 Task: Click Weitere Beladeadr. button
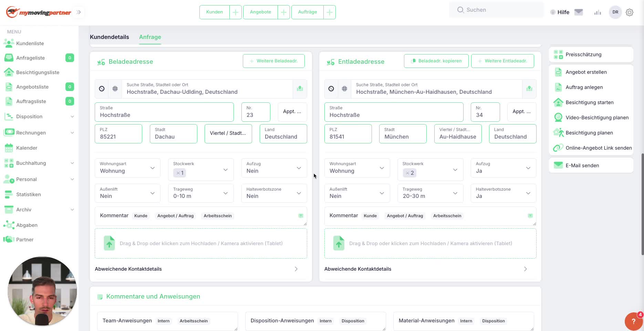pyautogui.click(x=274, y=61)
